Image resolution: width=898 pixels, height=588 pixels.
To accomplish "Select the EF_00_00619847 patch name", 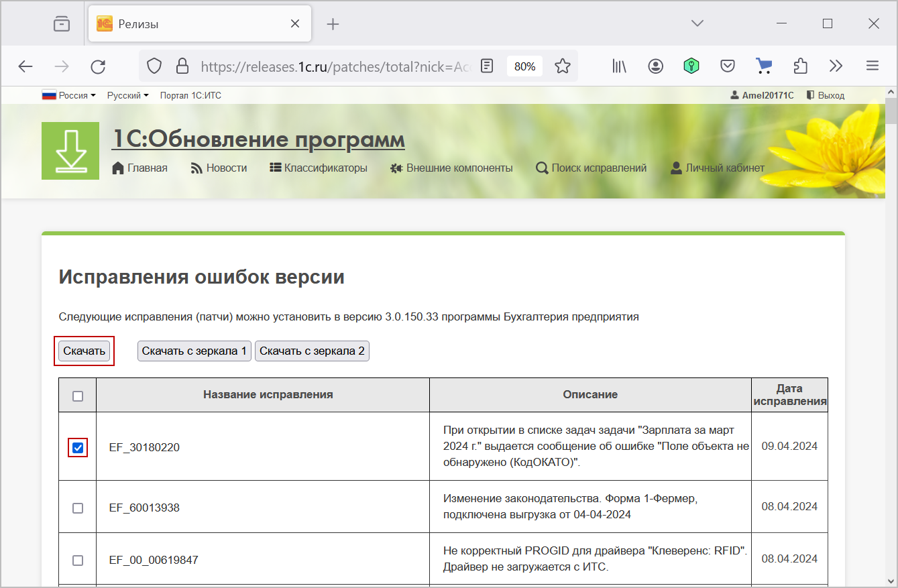I will [x=154, y=560].
